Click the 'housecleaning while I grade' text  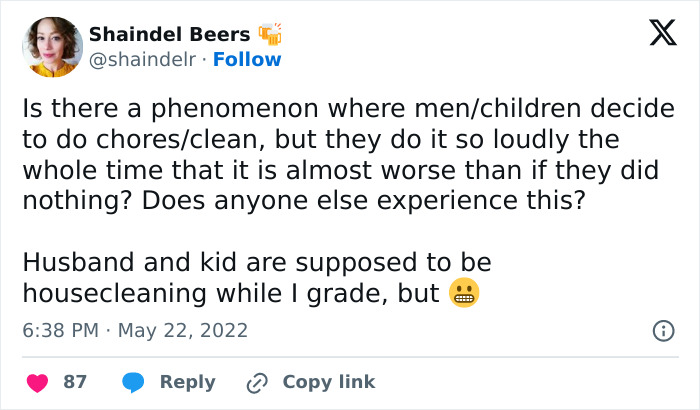[230, 293]
